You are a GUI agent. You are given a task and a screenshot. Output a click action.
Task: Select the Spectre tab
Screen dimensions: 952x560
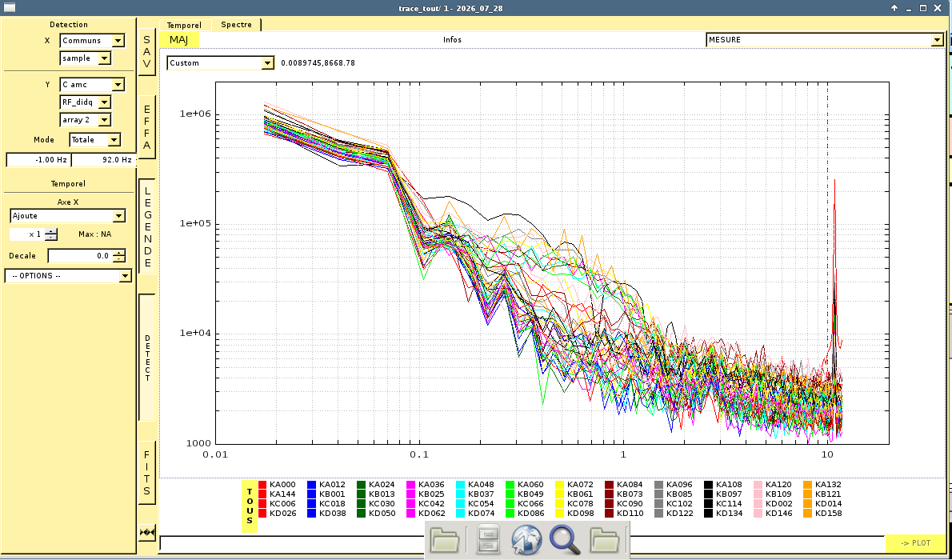[x=236, y=24]
